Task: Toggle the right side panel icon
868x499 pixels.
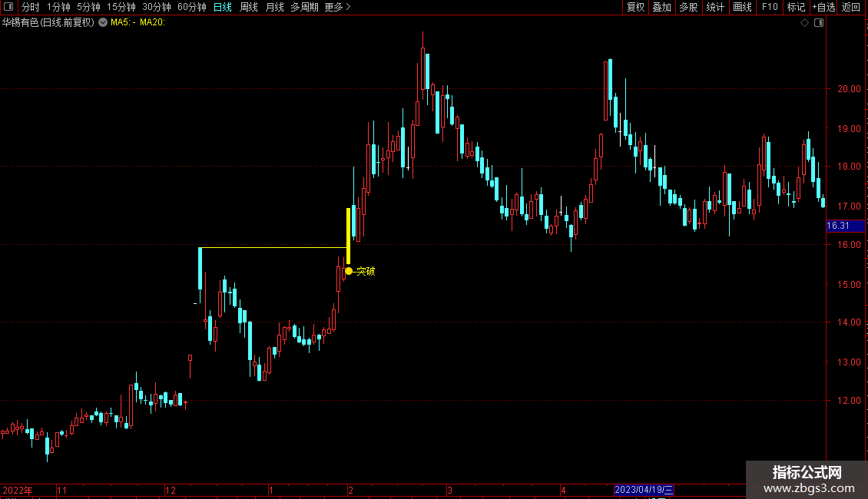Action: point(819,23)
